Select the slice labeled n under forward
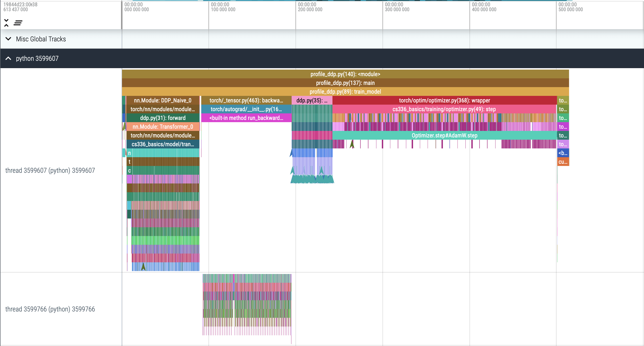Viewport: 644px width, 346px height. coord(130,153)
